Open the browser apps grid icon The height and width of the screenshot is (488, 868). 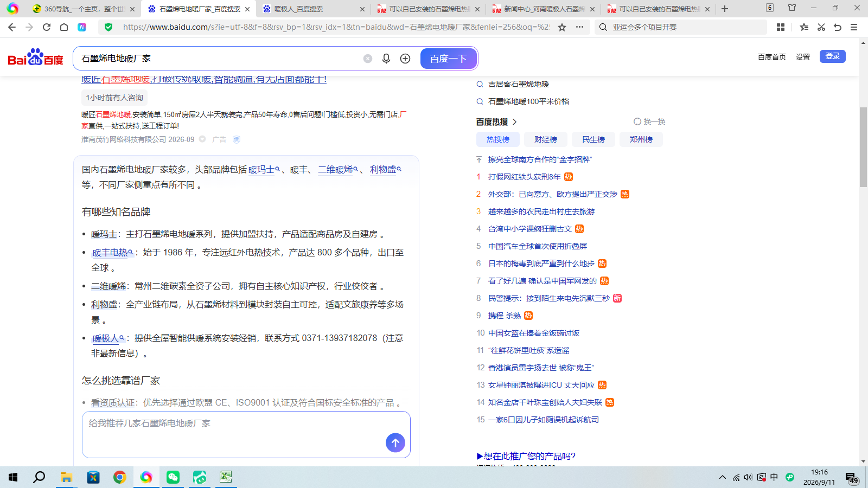coord(781,27)
